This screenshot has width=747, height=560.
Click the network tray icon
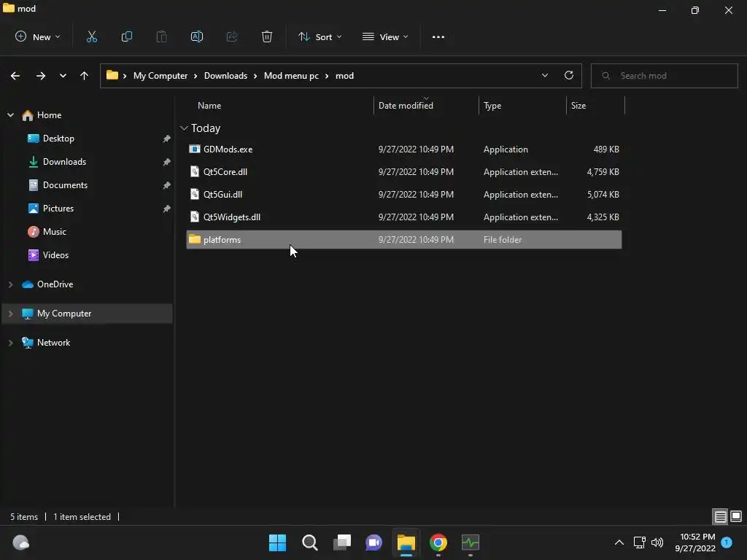639,542
